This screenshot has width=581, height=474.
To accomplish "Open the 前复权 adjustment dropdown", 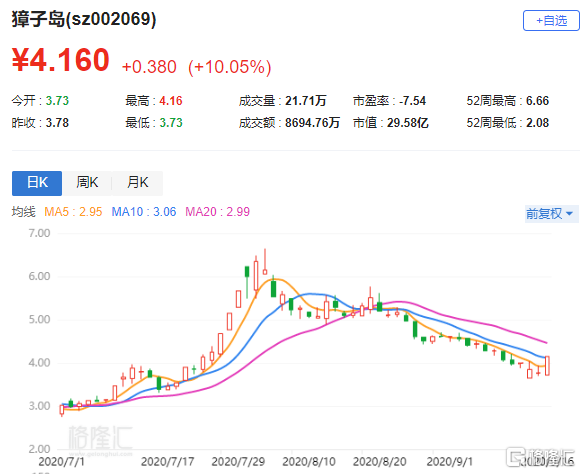I will (x=551, y=214).
